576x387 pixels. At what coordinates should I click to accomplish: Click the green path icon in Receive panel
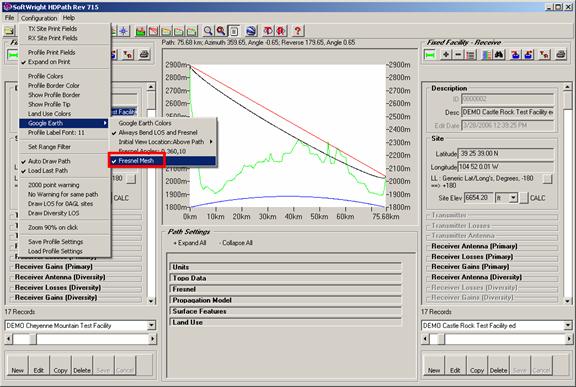(x=430, y=55)
